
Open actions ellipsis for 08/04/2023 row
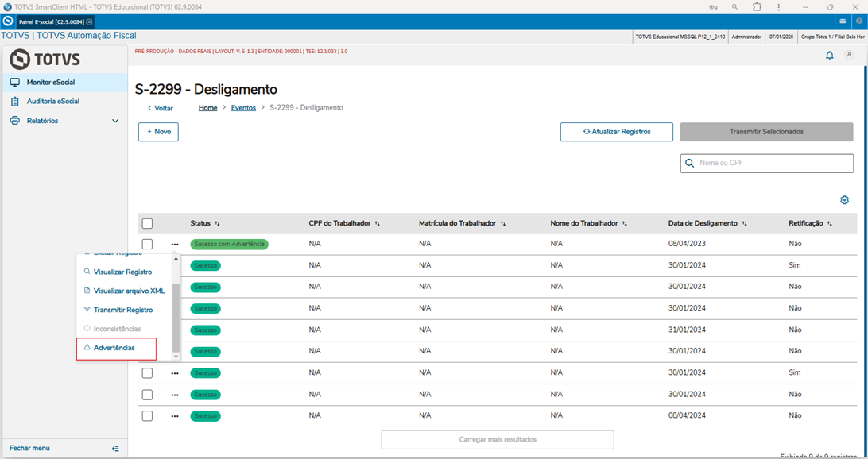(x=175, y=244)
